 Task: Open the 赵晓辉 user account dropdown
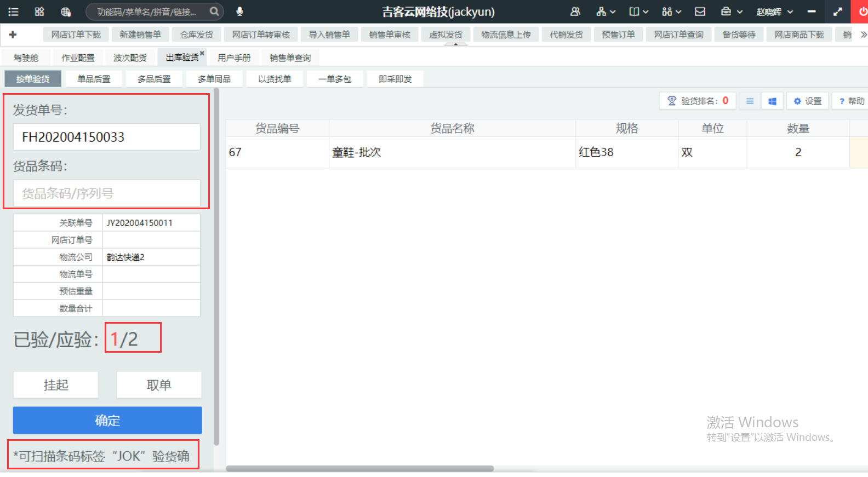click(x=775, y=12)
